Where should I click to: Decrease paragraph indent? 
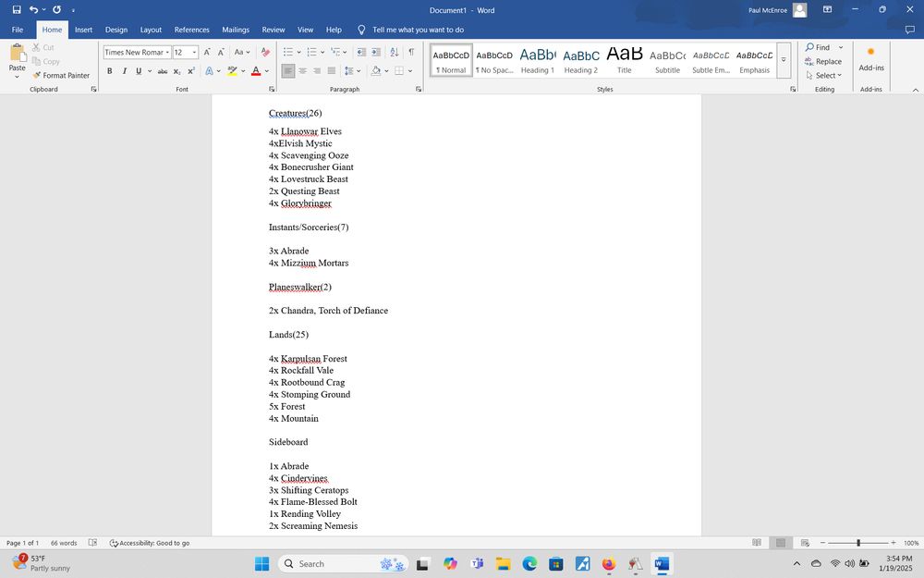tap(361, 53)
